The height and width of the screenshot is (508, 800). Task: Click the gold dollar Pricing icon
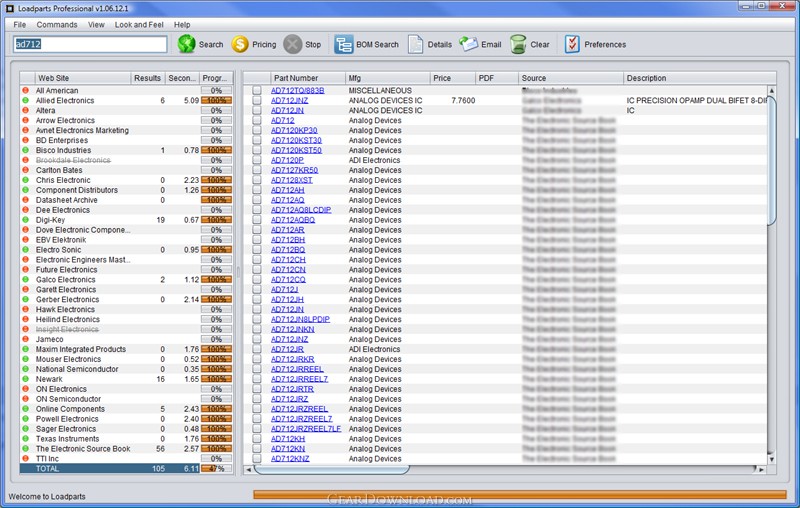tap(239, 44)
